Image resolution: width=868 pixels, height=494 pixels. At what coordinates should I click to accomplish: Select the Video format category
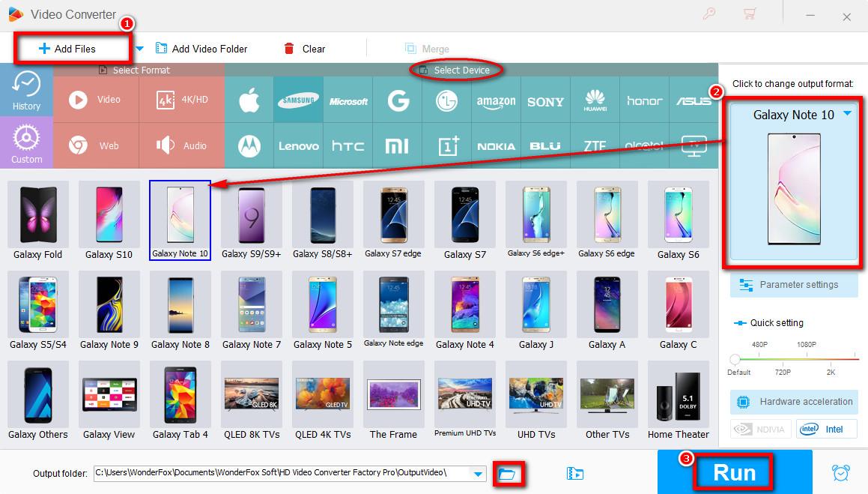[x=96, y=100]
